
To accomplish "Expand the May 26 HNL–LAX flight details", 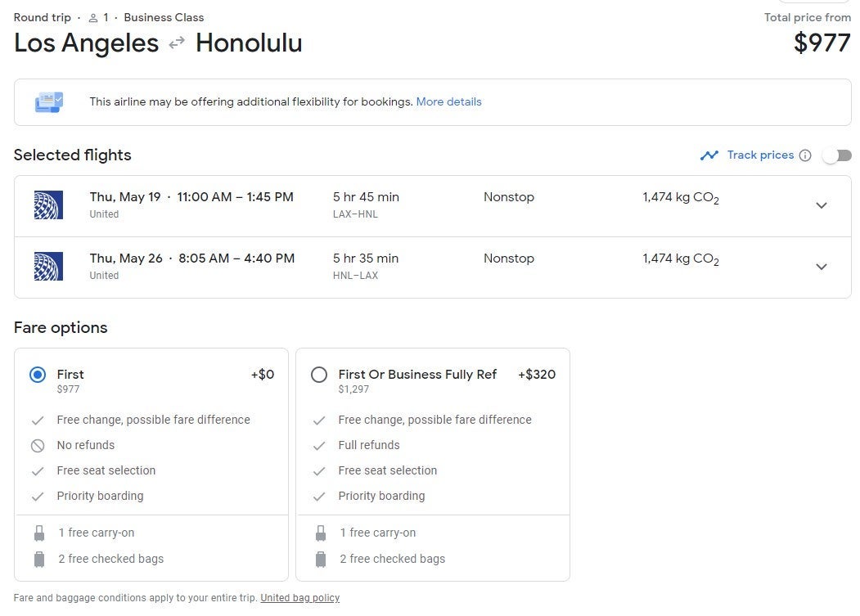I will (x=822, y=267).
